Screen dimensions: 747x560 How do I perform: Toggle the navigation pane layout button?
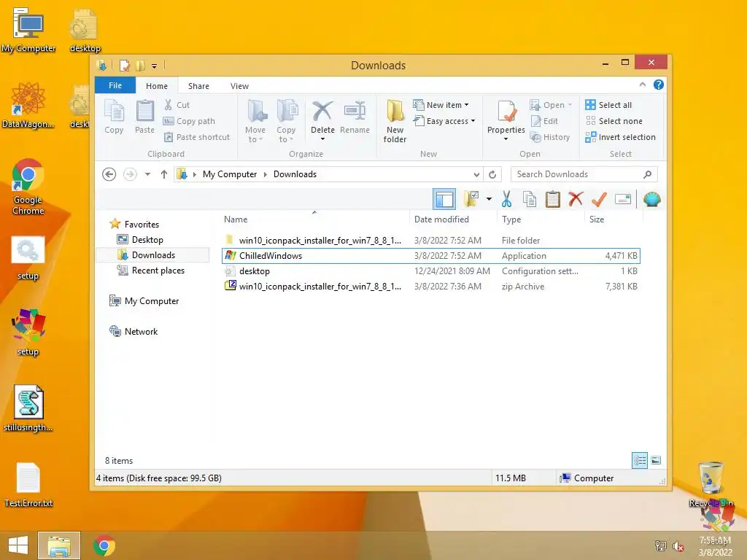[x=444, y=199]
